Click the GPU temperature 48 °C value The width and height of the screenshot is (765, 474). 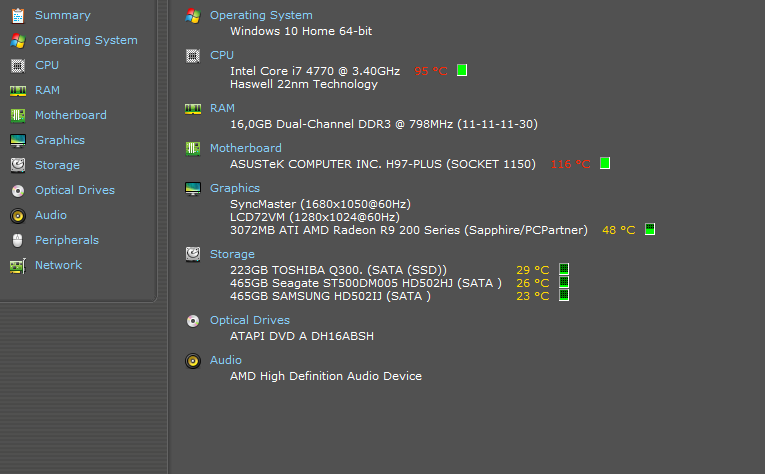[x=619, y=230]
